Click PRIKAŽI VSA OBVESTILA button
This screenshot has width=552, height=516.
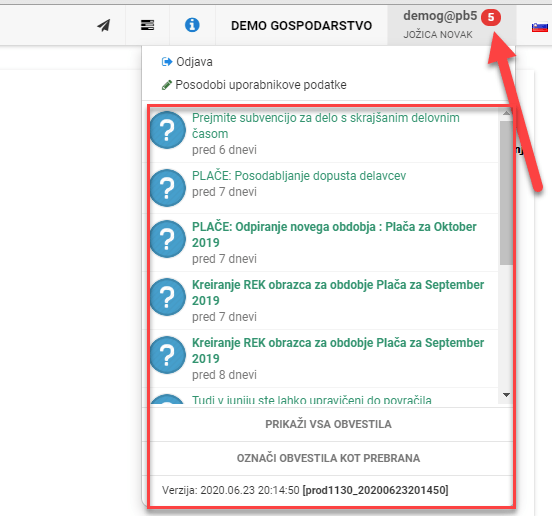[x=328, y=424]
